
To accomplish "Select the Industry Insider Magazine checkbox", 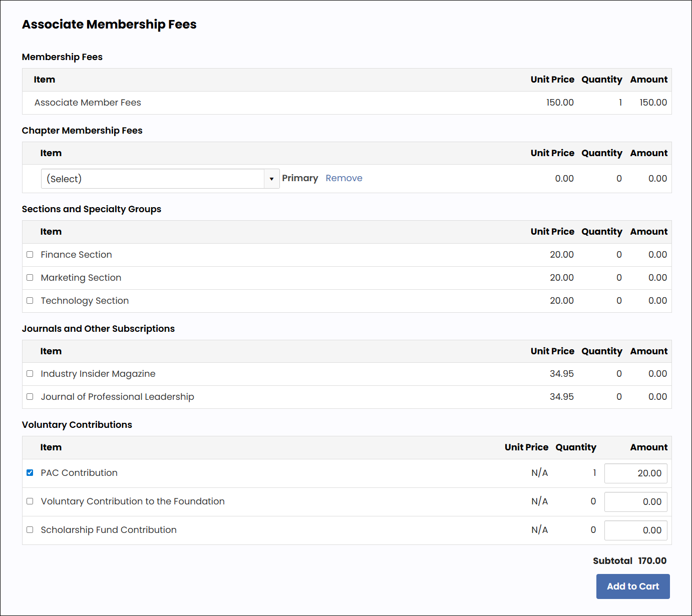I will pos(30,374).
